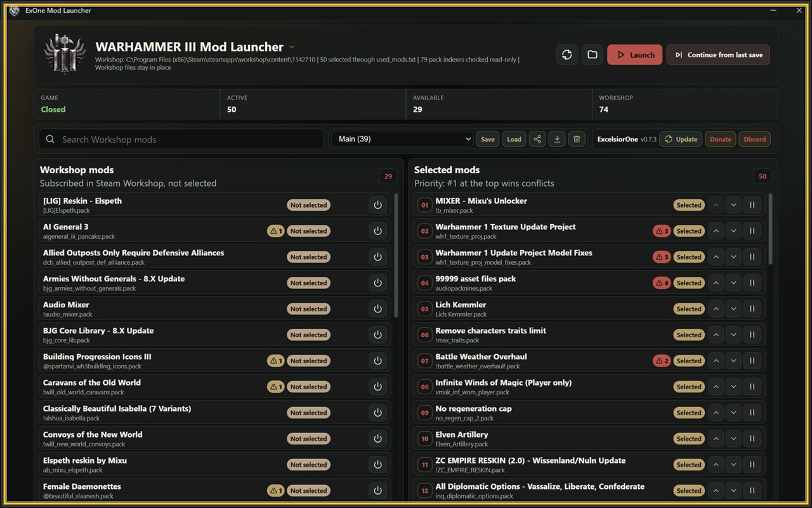
Task: Click Caravans of the Old World warning badge
Action: tap(276, 387)
